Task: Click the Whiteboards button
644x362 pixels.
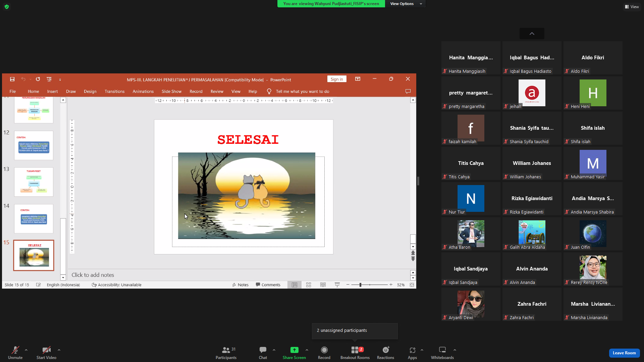Action: coord(442,353)
